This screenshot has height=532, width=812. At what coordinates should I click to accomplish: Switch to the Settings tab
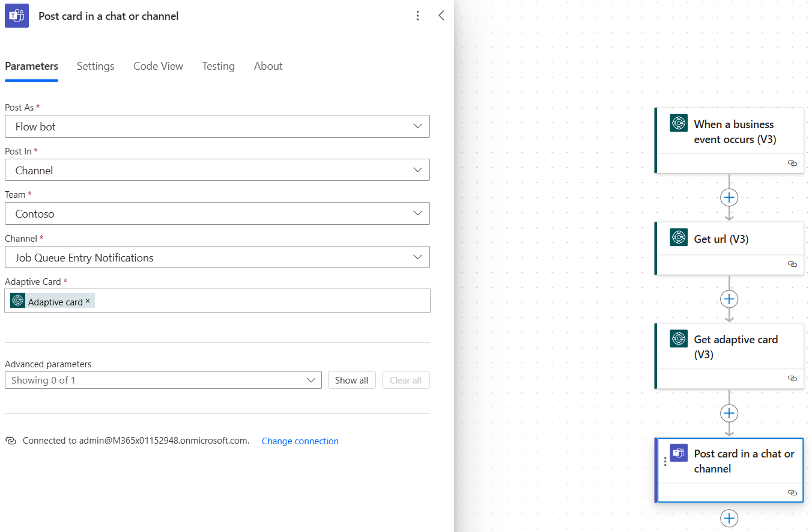point(95,66)
